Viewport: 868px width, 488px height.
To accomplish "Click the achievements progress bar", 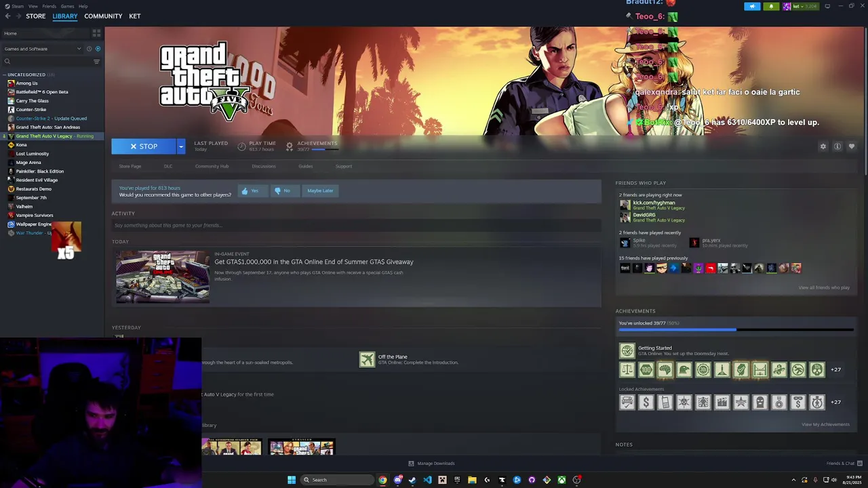I will pyautogui.click(x=736, y=330).
